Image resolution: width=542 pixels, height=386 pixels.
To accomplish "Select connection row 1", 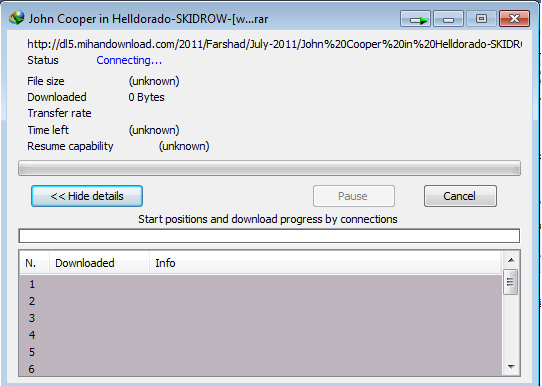I will pyautogui.click(x=260, y=284).
